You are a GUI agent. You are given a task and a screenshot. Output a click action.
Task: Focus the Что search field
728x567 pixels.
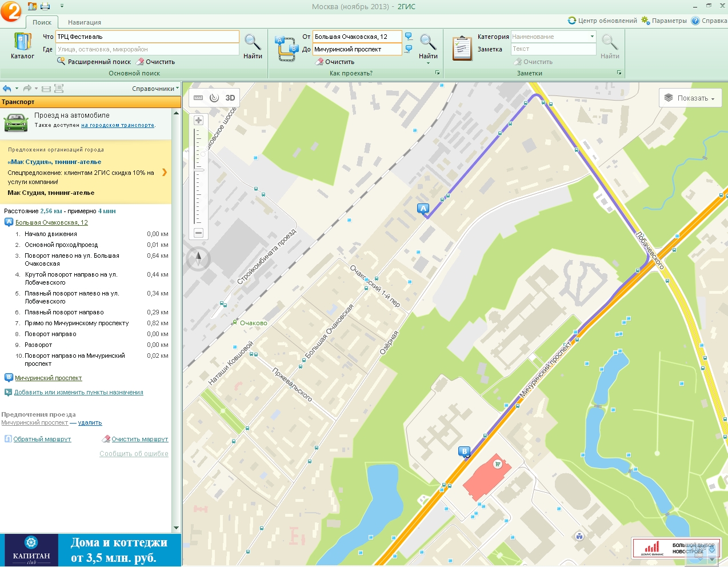[147, 37]
